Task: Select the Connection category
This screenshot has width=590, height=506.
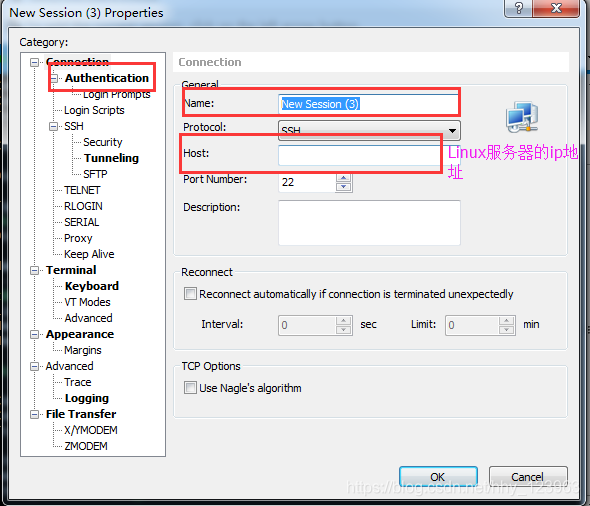Action: [x=78, y=62]
